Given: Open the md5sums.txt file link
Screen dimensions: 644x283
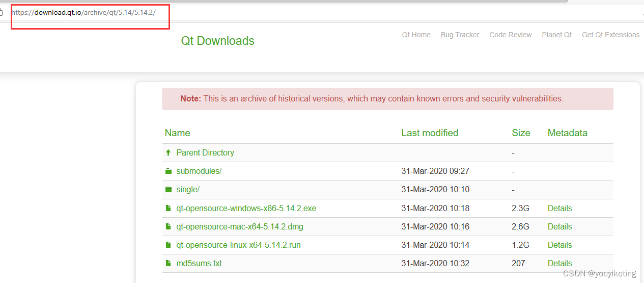Looking at the screenshot, I should coord(199,263).
